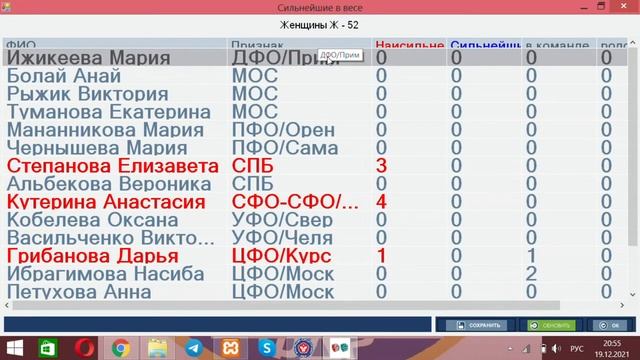This screenshot has height=360, width=640.
Task: Click the red value 1 in Грибанова Дарья row
Action: point(381,256)
